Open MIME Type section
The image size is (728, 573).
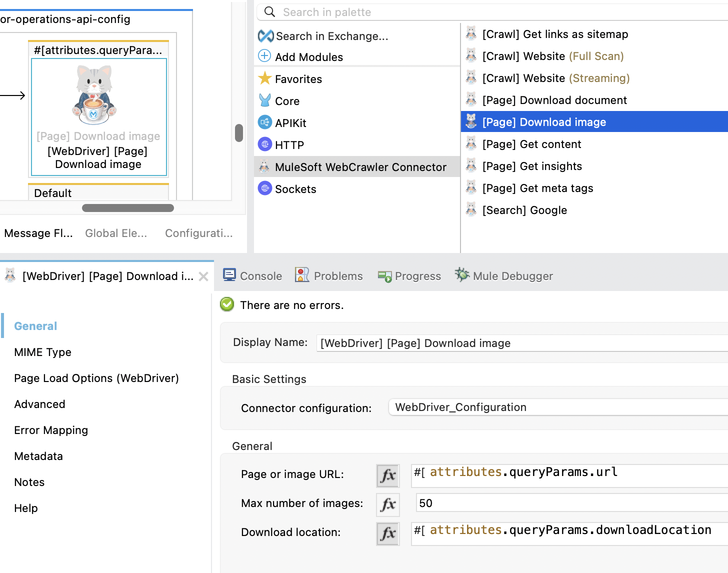(43, 352)
